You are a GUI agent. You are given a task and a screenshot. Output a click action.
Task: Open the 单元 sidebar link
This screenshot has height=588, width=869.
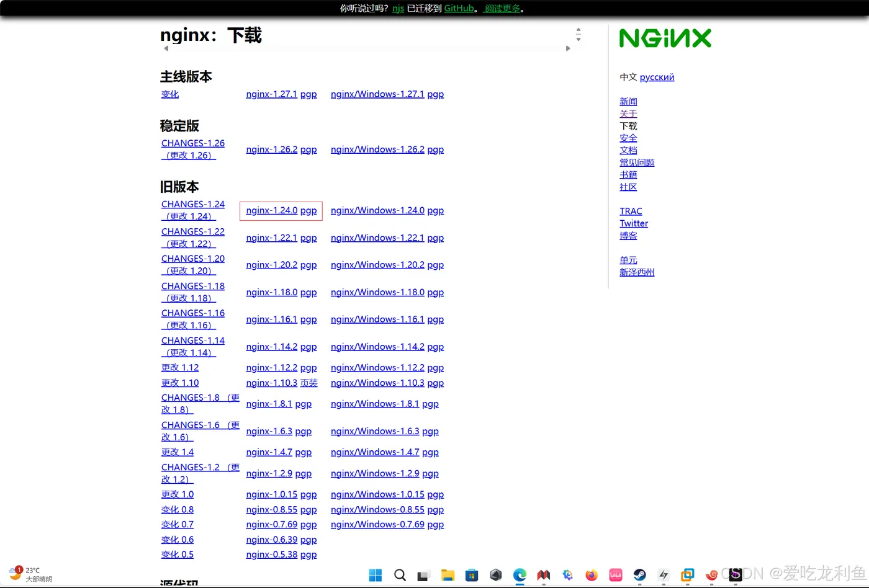628,260
